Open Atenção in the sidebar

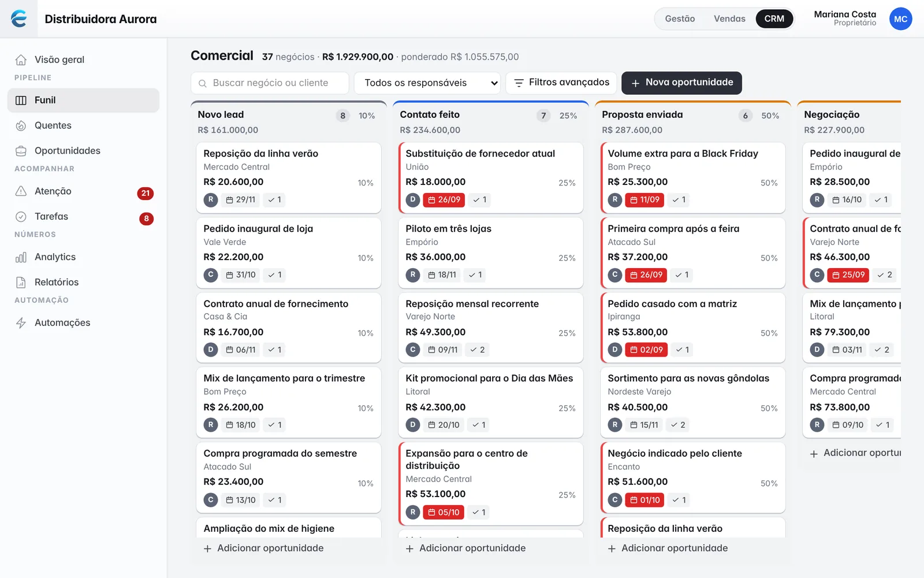(83, 191)
